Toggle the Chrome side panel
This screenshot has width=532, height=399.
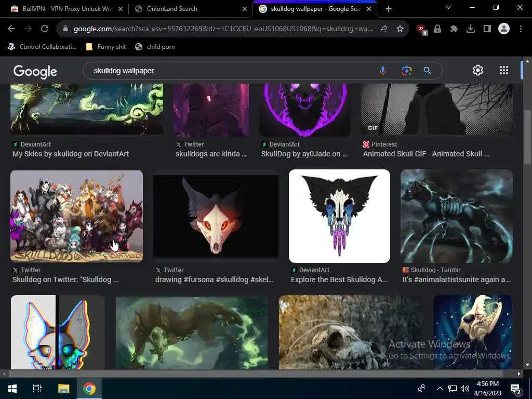[x=487, y=29]
